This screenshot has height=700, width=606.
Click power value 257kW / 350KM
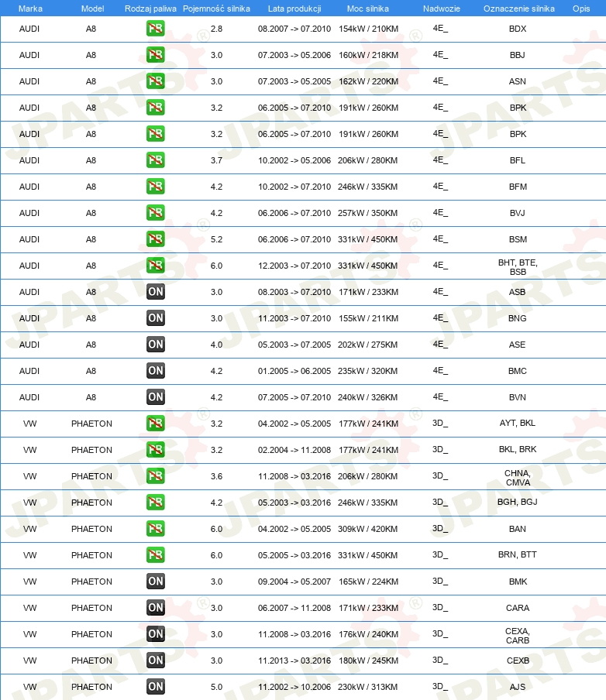[368, 213]
